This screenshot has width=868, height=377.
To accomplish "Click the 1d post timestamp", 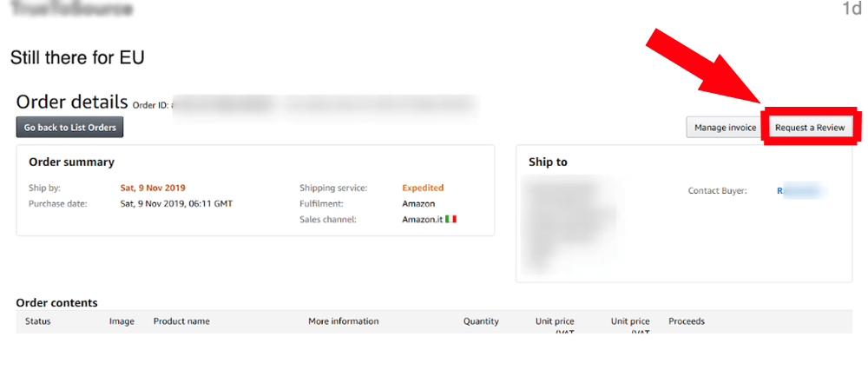I will 852,10.
